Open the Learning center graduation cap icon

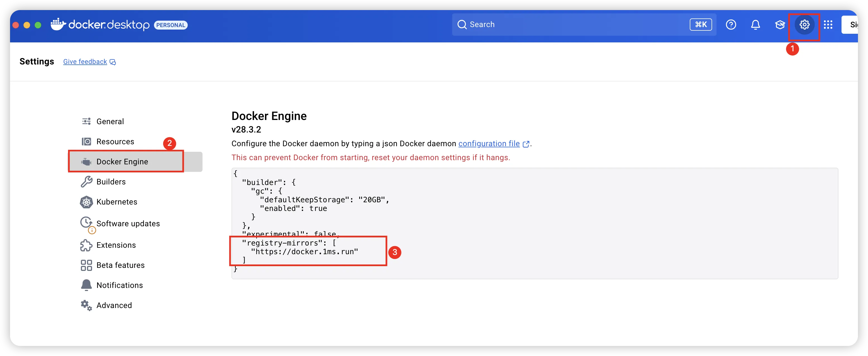(780, 25)
